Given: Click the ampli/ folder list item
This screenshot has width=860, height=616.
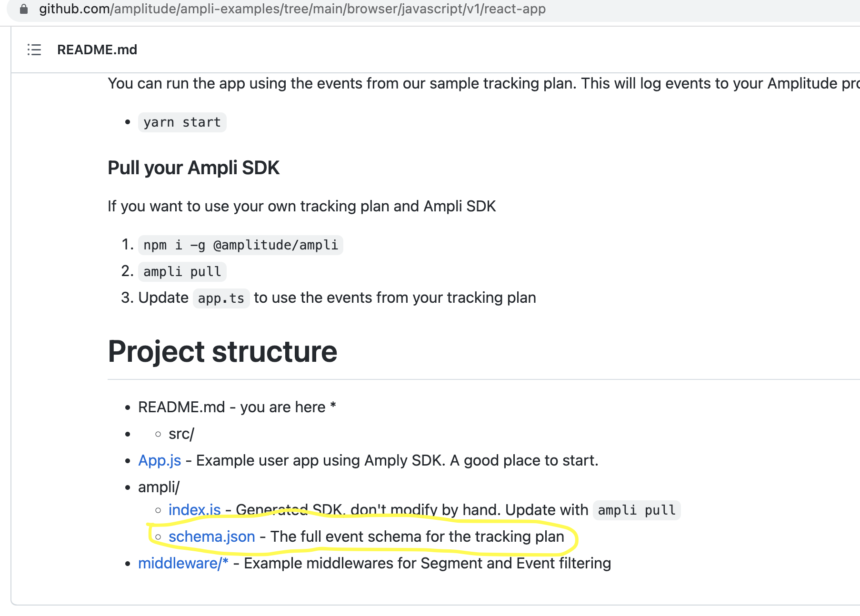Looking at the screenshot, I should click(159, 487).
